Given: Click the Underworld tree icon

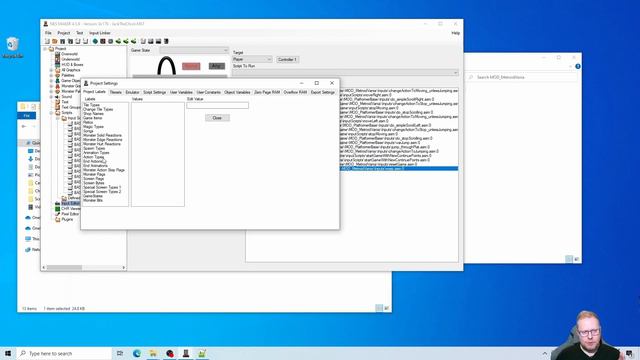Looking at the screenshot, I should [x=58, y=59].
